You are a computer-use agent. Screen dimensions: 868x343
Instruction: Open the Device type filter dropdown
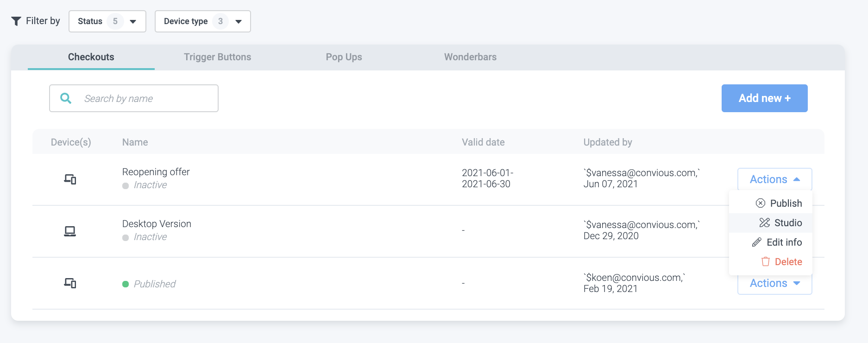point(202,21)
